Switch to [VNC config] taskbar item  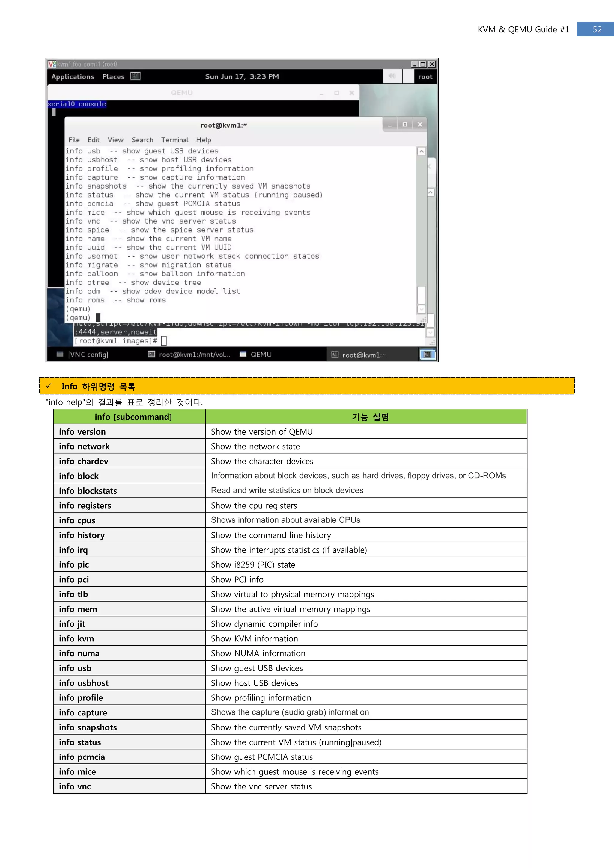tap(82, 354)
